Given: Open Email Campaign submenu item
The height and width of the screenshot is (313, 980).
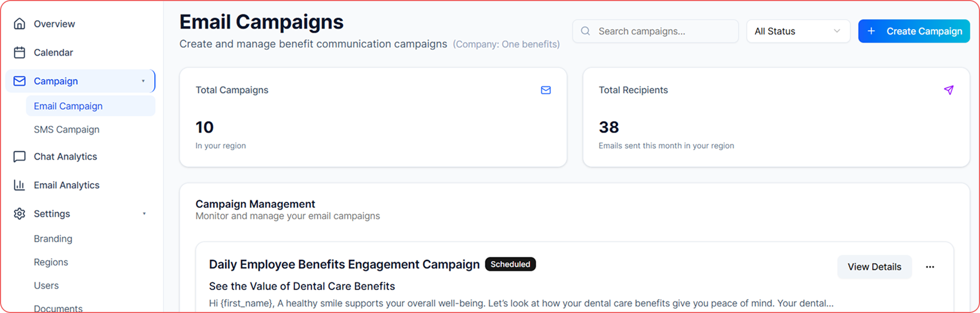Looking at the screenshot, I should pos(68,106).
